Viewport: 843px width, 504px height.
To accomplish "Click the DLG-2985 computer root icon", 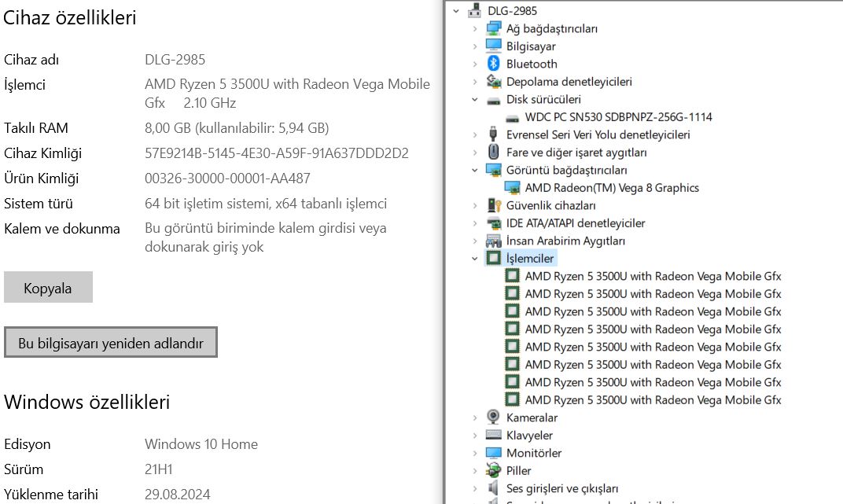I will click(474, 10).
